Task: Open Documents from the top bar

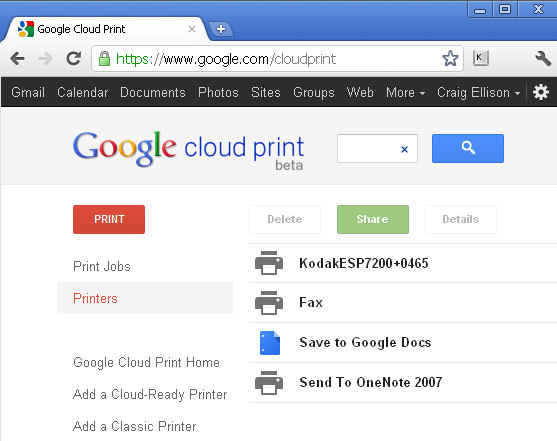Action: 153,92
